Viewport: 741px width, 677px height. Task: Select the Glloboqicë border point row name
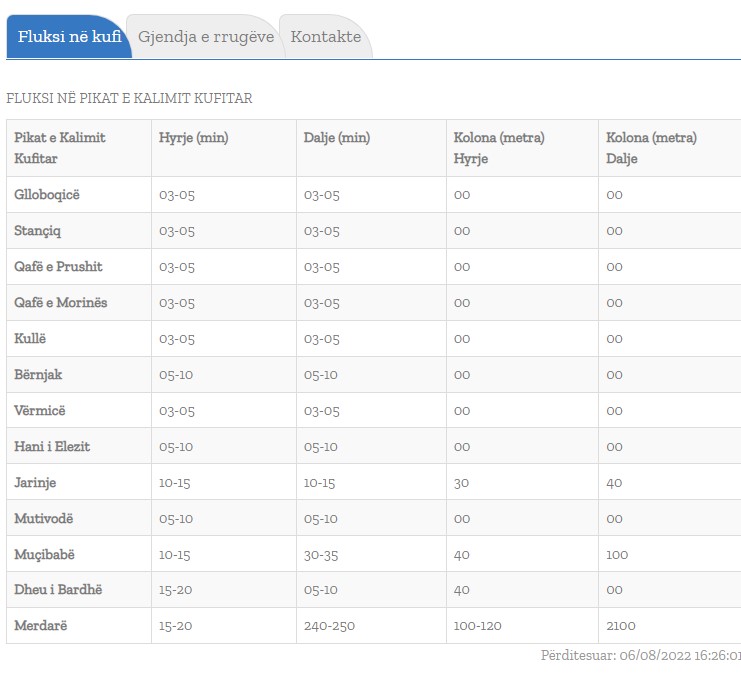point(47,195)
